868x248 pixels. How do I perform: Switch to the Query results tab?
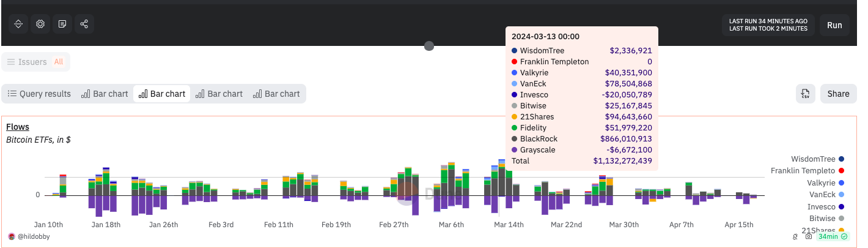click(39, 94)
